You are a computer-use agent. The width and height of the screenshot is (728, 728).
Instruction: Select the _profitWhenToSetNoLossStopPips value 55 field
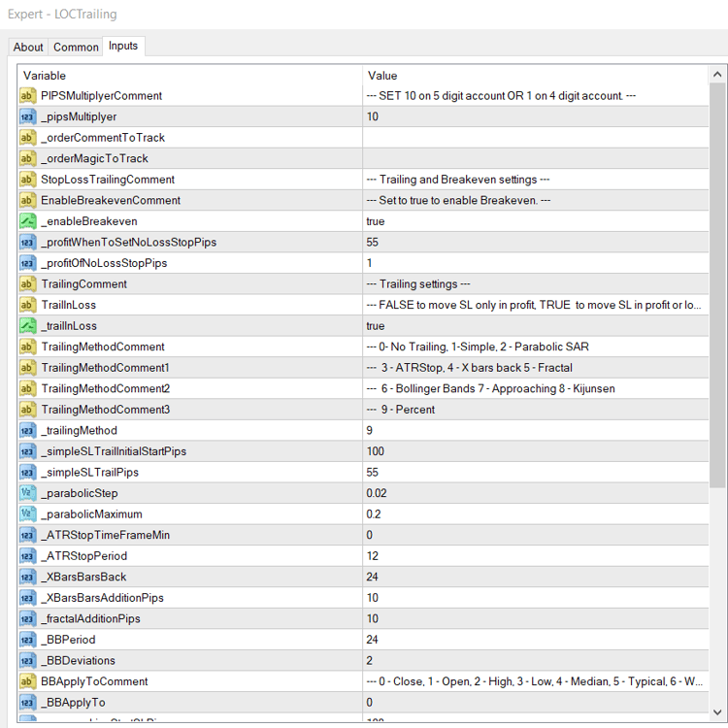[x=535, y=242]
